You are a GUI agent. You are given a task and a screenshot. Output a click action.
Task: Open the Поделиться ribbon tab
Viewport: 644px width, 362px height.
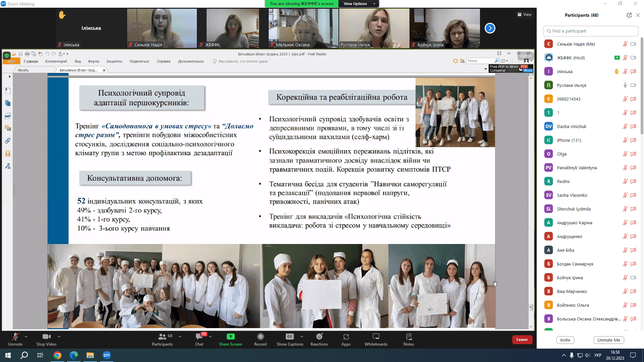tap(140, 61)
